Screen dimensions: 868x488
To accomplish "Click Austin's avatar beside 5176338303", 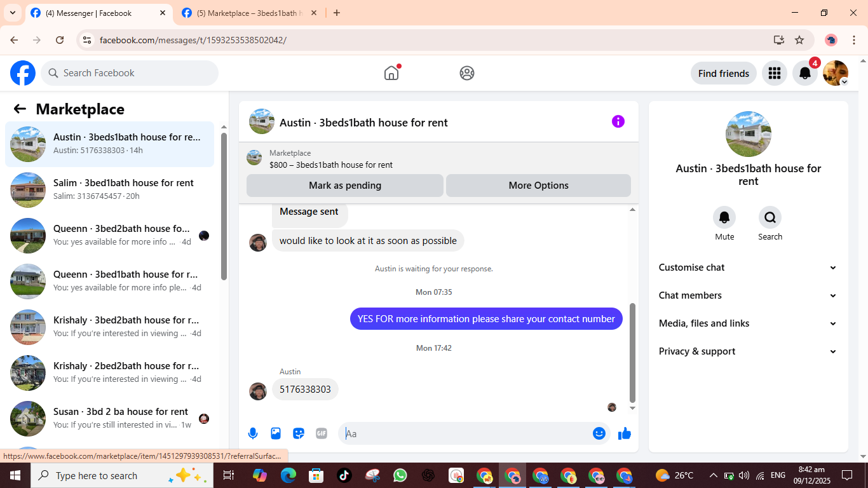I will [x=258, y=391].
